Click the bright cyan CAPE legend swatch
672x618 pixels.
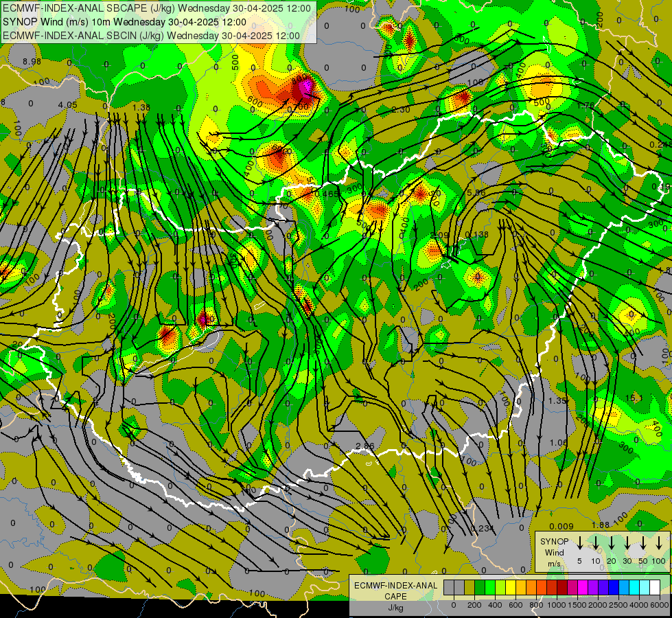(634, 587)
